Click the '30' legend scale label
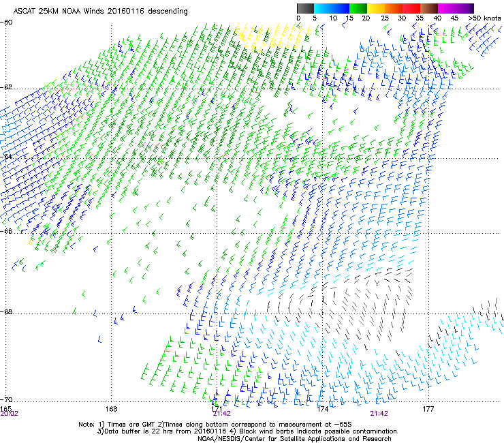The image size is (504, 443). tap(402, 18)
